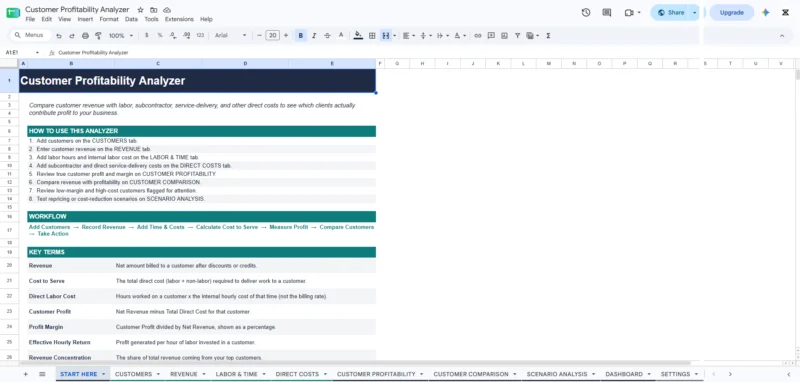Click the Upgrade button
This screenshot has height=382, width=800.
point(732,13)
